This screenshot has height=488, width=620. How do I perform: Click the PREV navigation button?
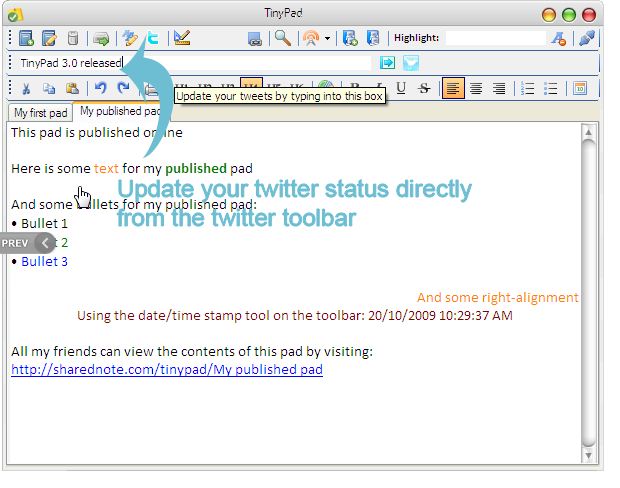[27, 243]
